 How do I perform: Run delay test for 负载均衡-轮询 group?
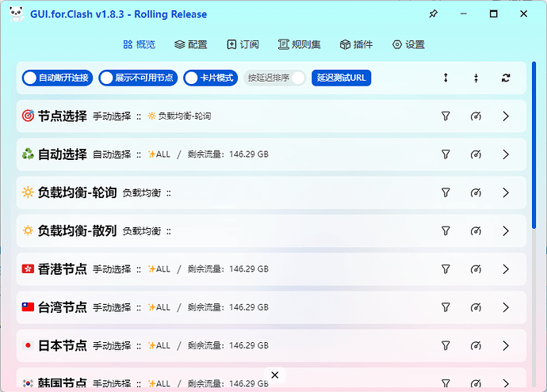[x=476, y=192]
